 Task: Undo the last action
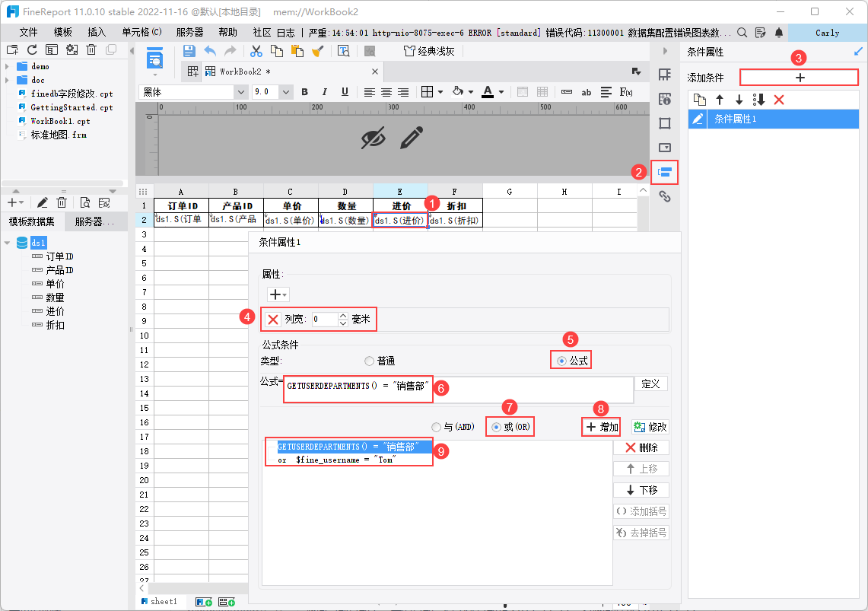click(x=210, y=52)
